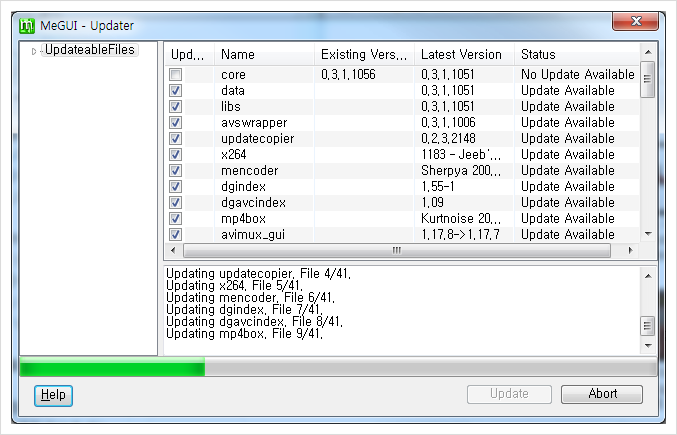Click latest version 0.3.1.1006 cell

tap(448, 123)
